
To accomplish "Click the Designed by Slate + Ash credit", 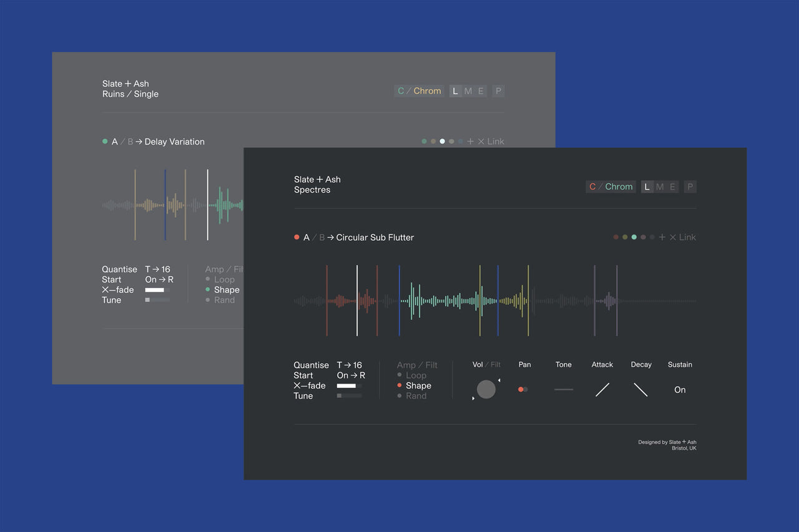I will point(667,442).
